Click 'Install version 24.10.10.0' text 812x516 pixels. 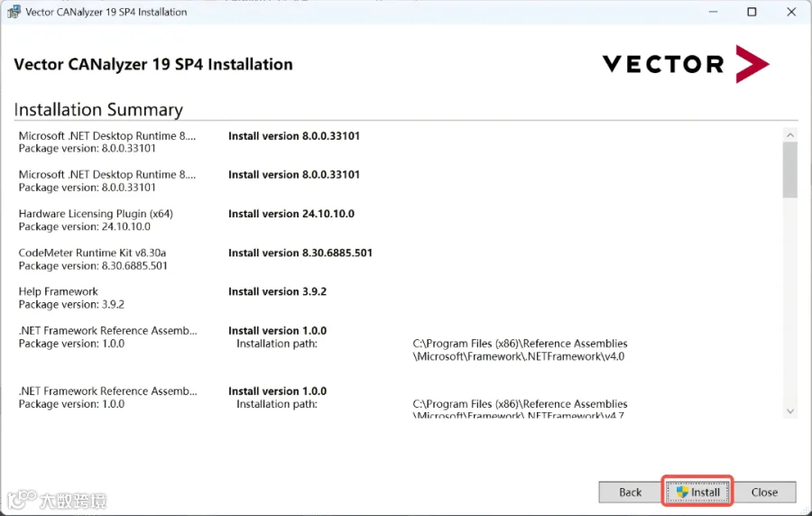[291, 214]
